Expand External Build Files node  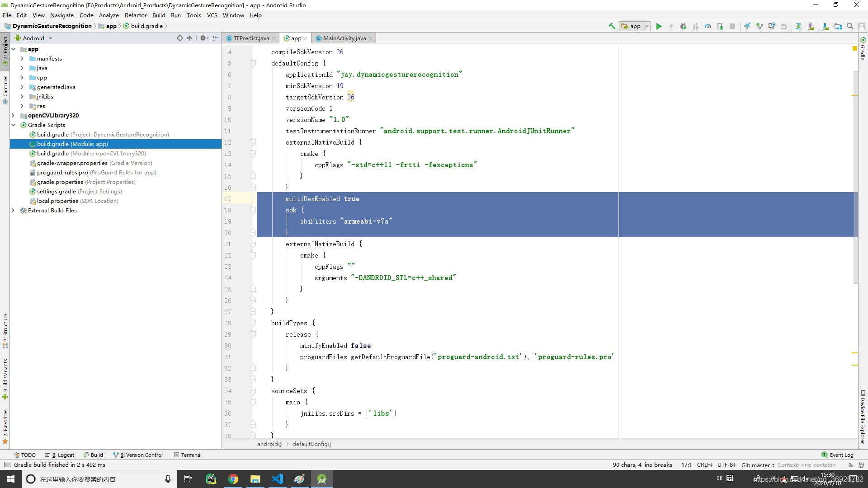click(x=14, y=211)
